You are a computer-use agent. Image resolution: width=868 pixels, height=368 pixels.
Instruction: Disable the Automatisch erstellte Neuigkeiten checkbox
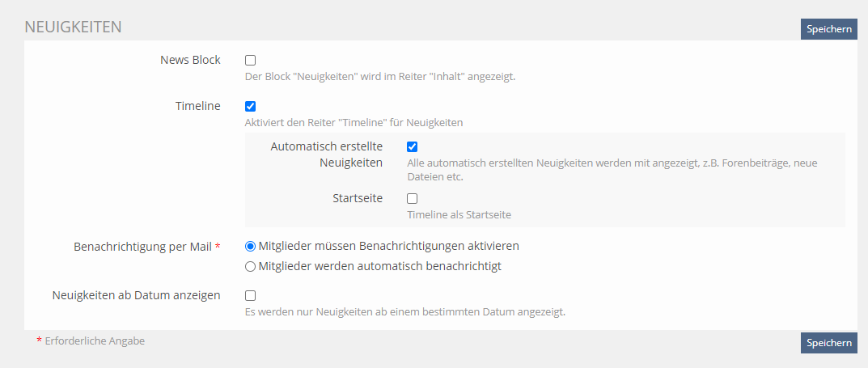413,147
